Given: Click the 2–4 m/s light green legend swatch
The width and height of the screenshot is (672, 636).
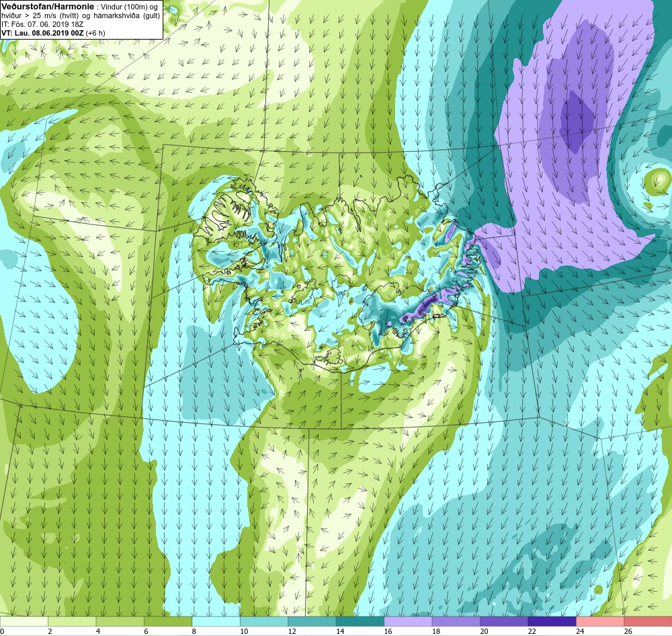Looking at the screenshot, I should point(72,621).
